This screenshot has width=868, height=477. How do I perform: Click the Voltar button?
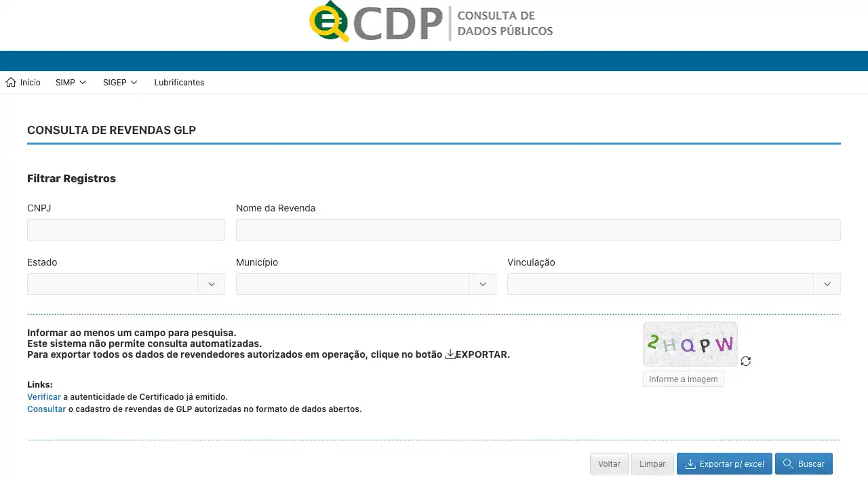tap(609, 464)
